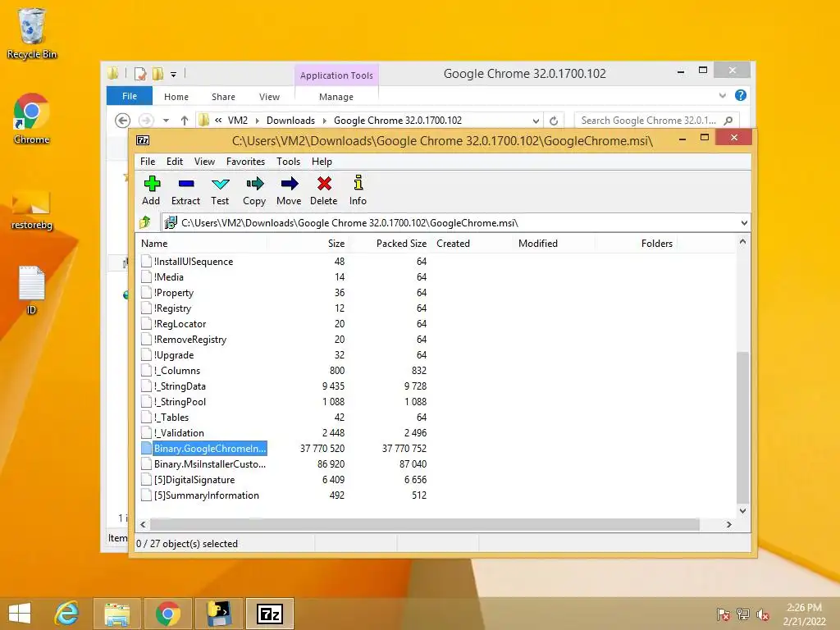Sort by the Packed Size column header

pyautogui.click(x=390, y=243)
